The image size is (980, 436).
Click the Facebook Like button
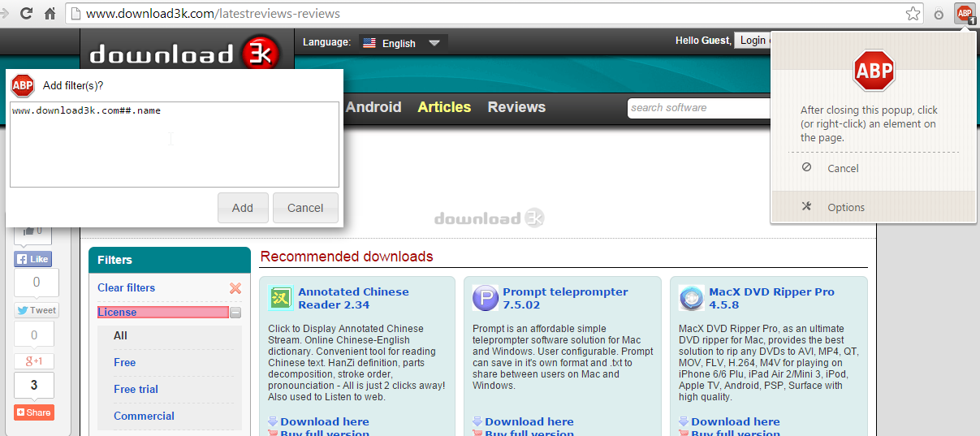(33, 259)
